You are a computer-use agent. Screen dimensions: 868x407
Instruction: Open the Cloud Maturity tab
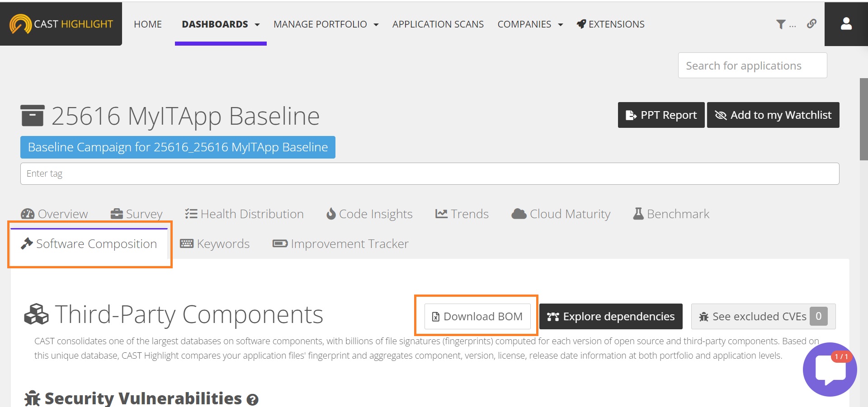coord(561,214)
